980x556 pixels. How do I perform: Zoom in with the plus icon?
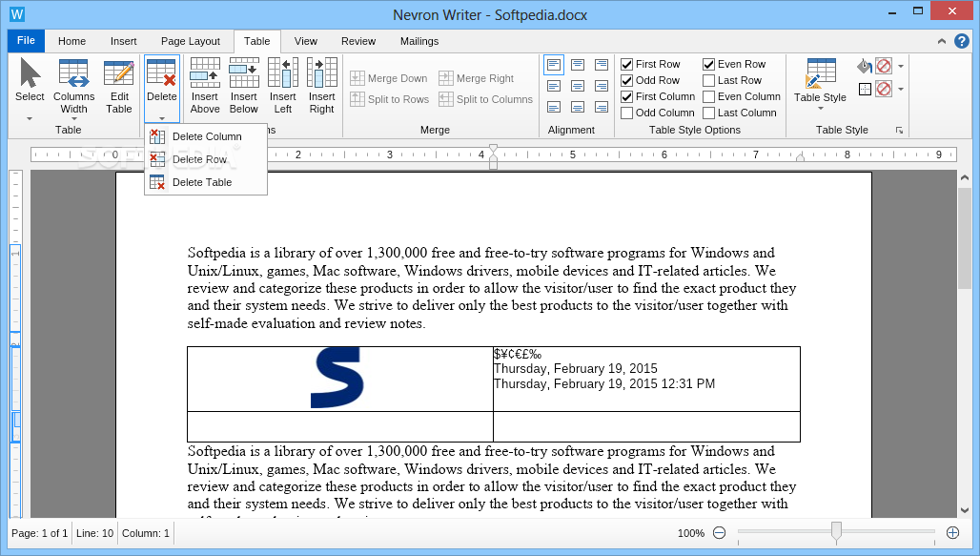(x=952, y=533)
